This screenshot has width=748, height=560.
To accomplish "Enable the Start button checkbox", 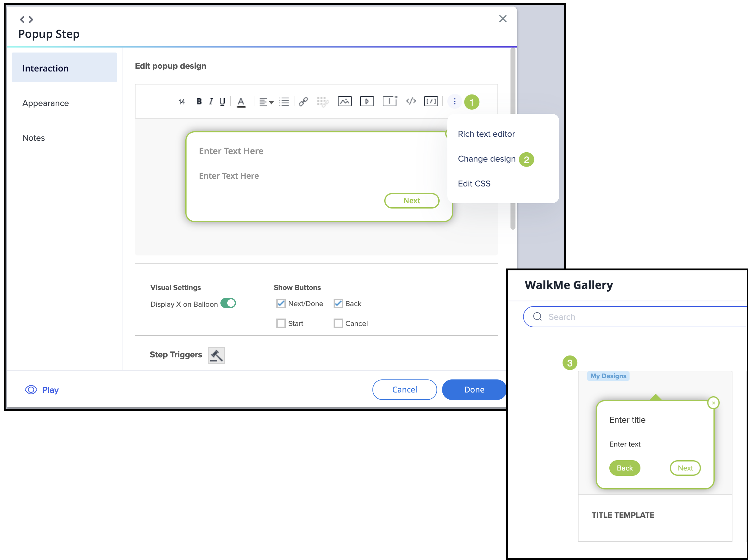I will pos(281,324).
